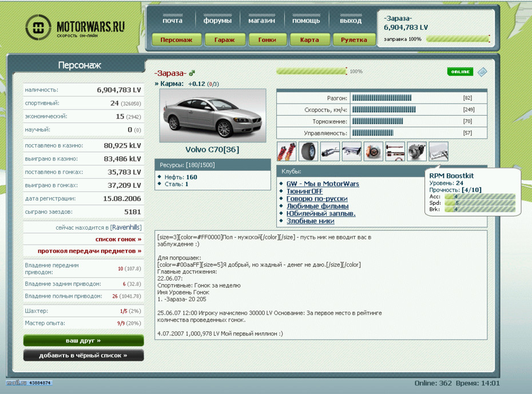The image size is (532, 394).
Task: Click the 'ваш друг »' button
Action: 84,340
